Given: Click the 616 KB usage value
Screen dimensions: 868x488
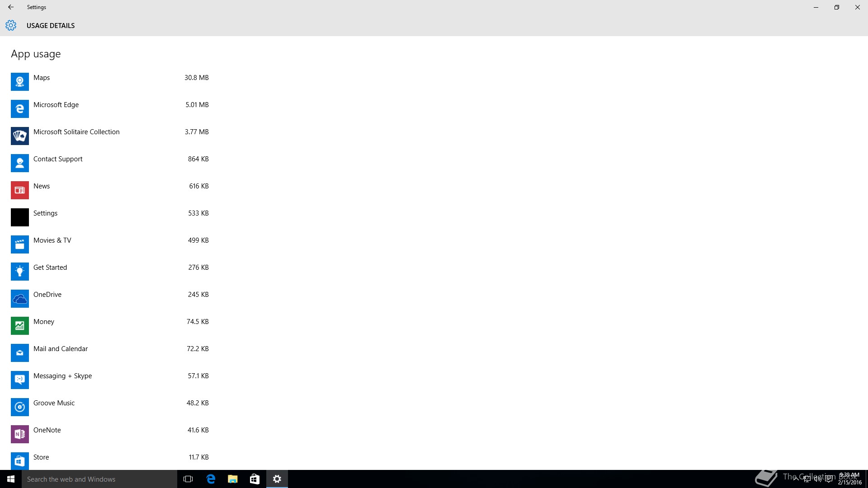Looking at the screenshot, I should pos(198,186).
